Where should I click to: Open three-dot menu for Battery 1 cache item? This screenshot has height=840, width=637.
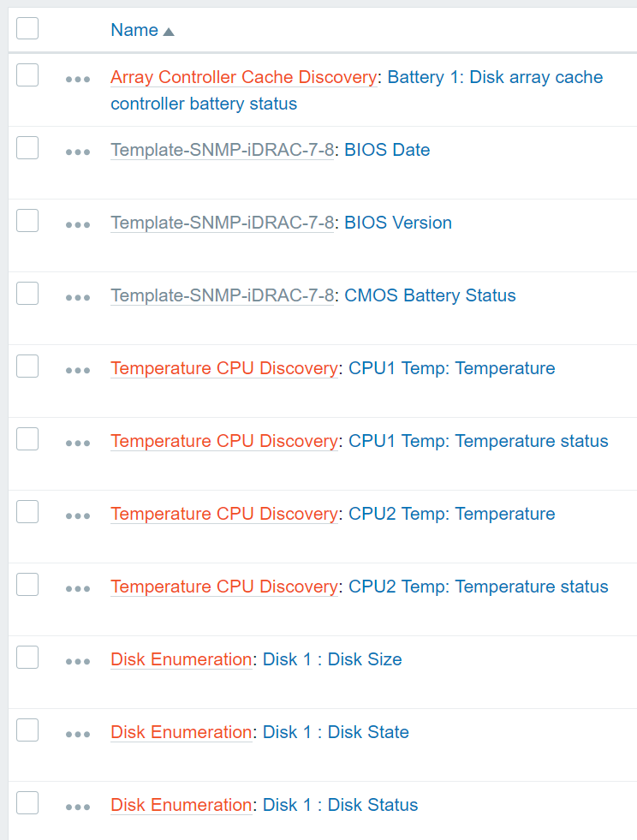point(78,79)
